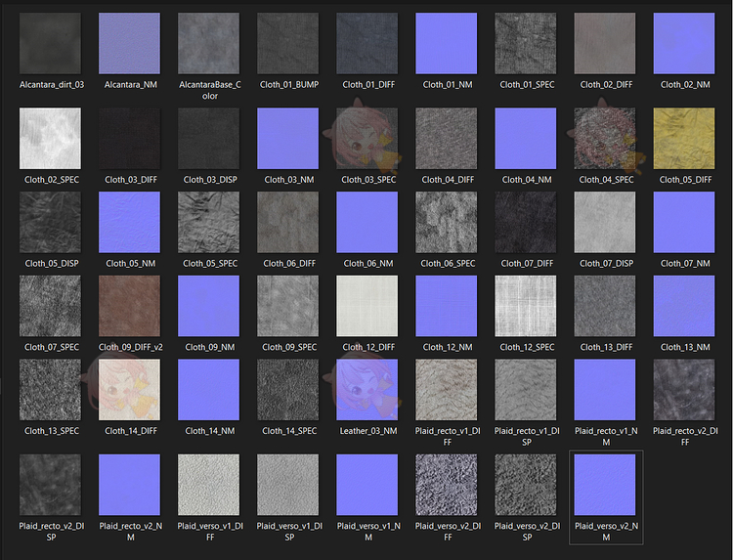Image resolution: width=733 pixels, height=560 pixels.
Task: Select the Alcantara_dirt_03 texture thumbnail
Action: (x=50, y=43)
